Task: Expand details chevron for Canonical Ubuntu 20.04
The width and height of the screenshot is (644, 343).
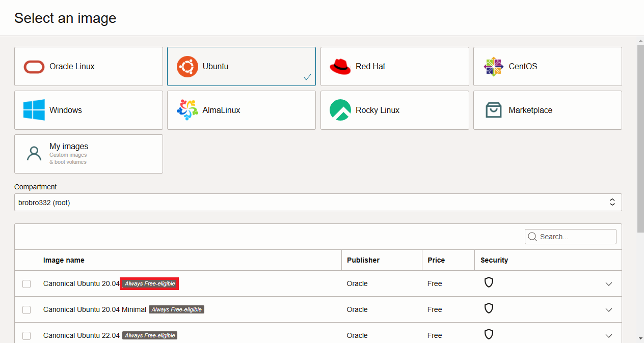Action: tap(609, 284)
